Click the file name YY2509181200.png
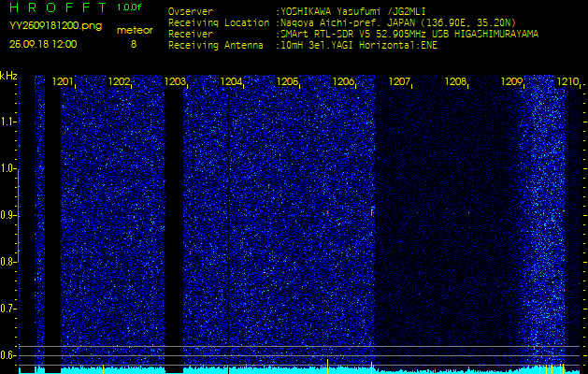The image size is (588, 374). (55, 26)
